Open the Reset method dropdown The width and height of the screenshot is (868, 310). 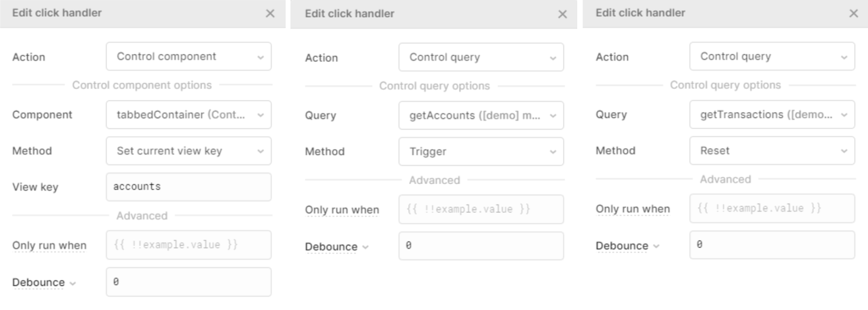[771, 151]
